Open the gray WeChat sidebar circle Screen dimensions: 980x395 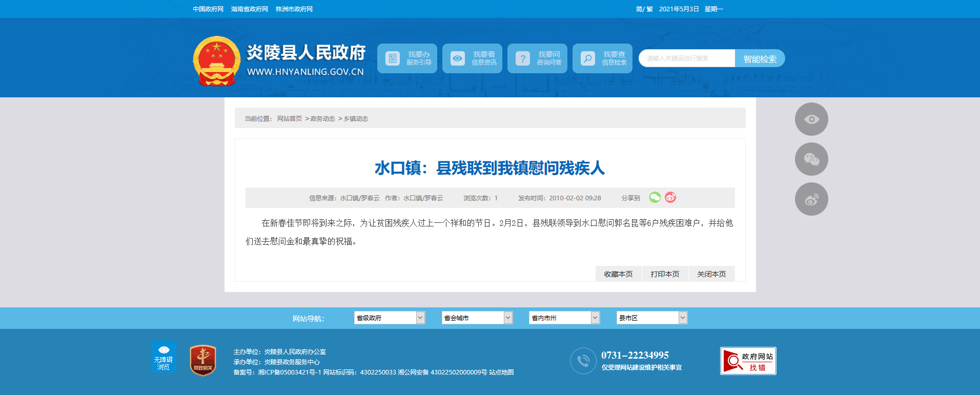pos(811,159)
